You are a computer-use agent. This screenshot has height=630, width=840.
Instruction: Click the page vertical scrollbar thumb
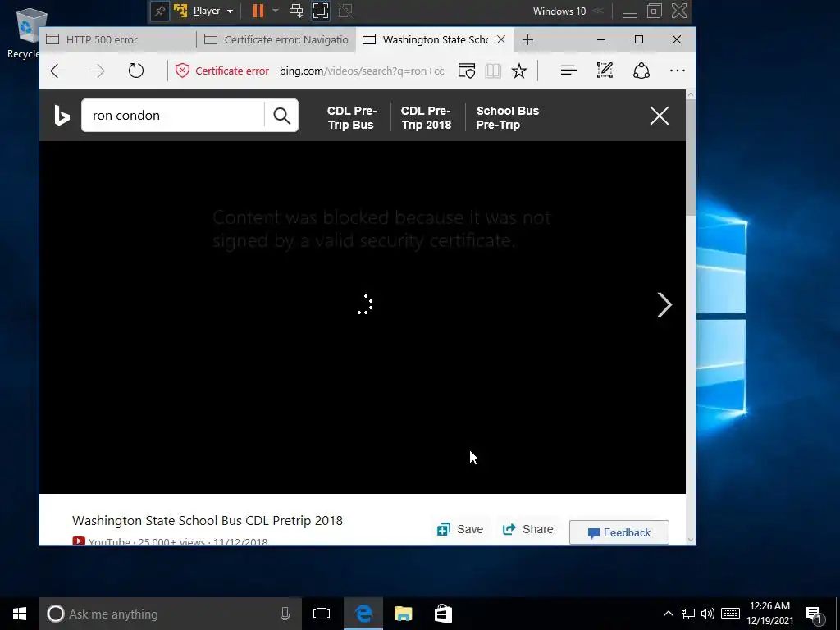[691, 157]
